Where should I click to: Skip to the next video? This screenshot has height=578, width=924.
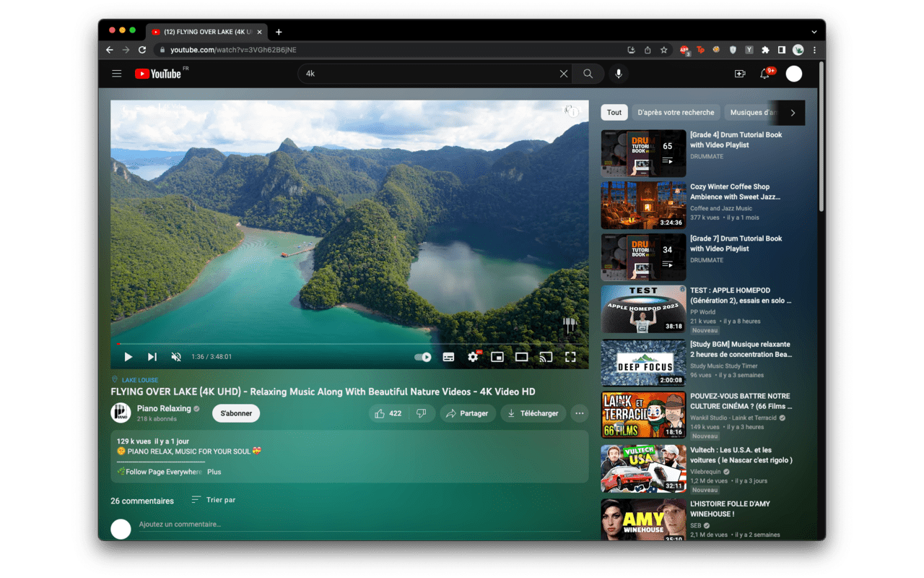click(152, 357)
